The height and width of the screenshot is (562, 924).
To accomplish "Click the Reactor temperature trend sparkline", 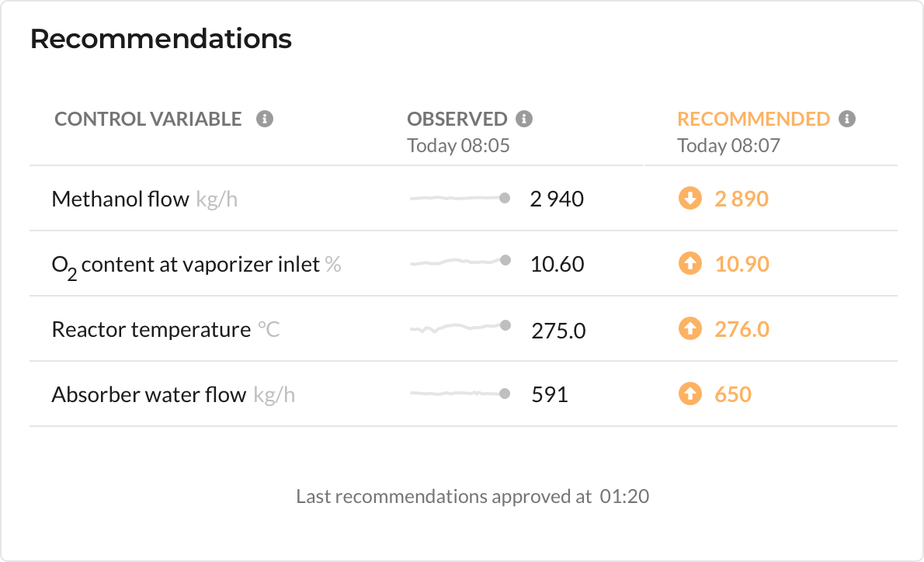I will (460, 327).
